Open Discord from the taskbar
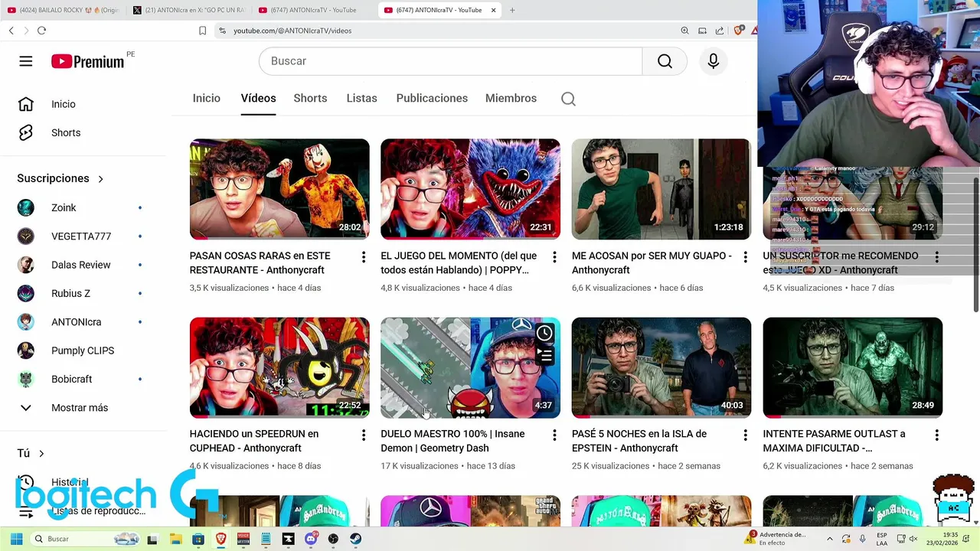This screenshot has height=551, width=980. (311, 539)
